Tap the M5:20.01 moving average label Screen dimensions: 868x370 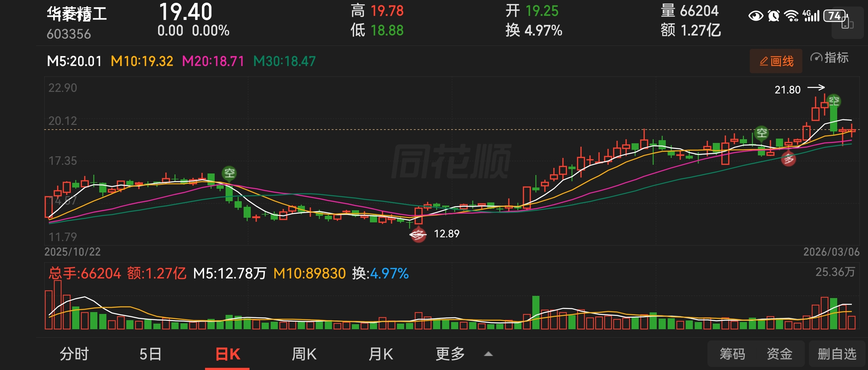74,61
